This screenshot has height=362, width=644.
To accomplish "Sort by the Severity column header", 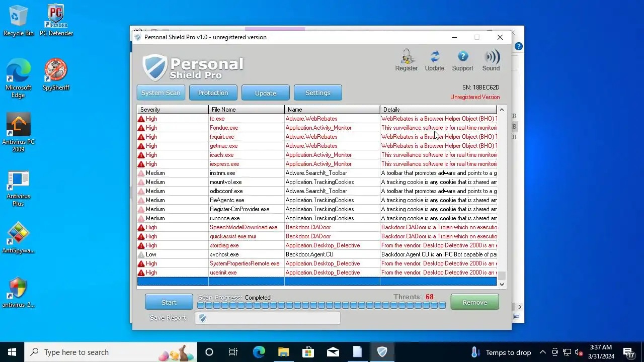I will click(x=173, y=110).
